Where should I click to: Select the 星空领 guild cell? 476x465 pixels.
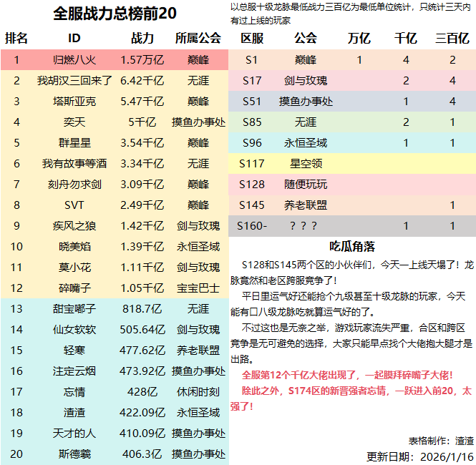306,164
